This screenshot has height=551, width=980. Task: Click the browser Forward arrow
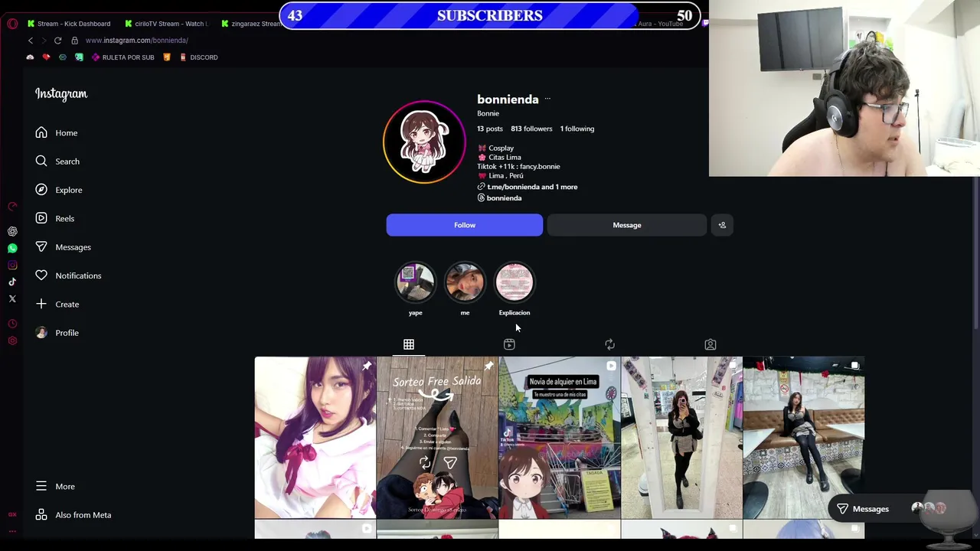coord(44,41)
